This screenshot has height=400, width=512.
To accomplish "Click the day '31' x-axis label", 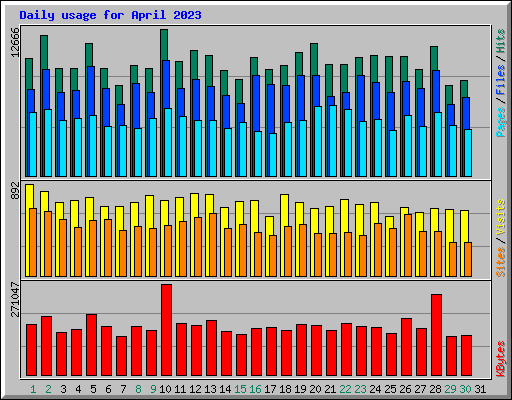I will [480, 389].
